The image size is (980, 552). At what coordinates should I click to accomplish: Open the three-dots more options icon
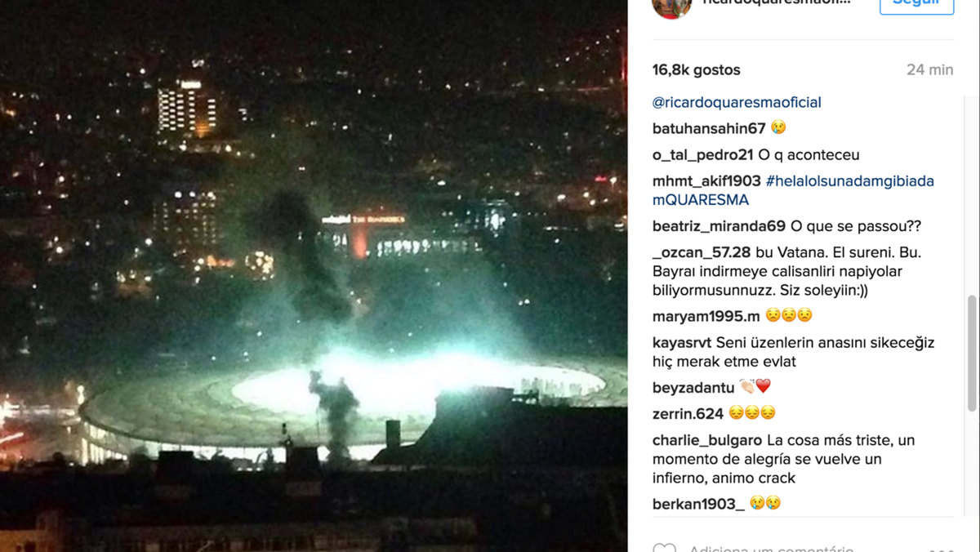coord(942,550)
